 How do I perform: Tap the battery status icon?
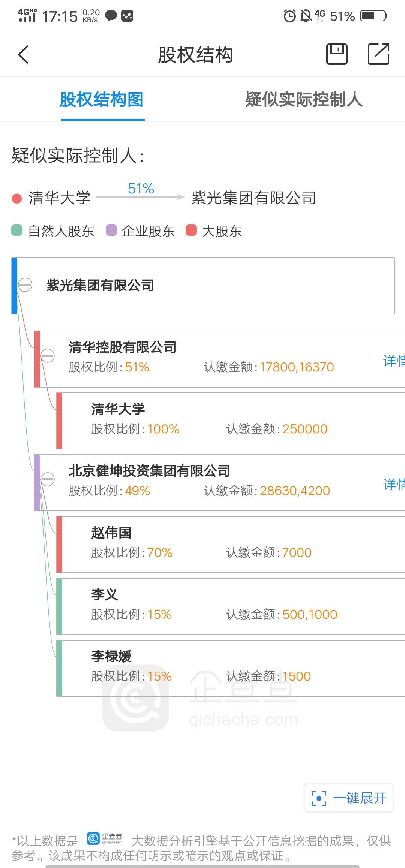[x=373, y=16]
